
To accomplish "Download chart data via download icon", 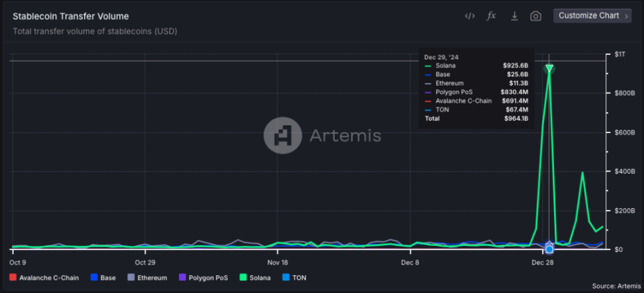I will point(513,16).
